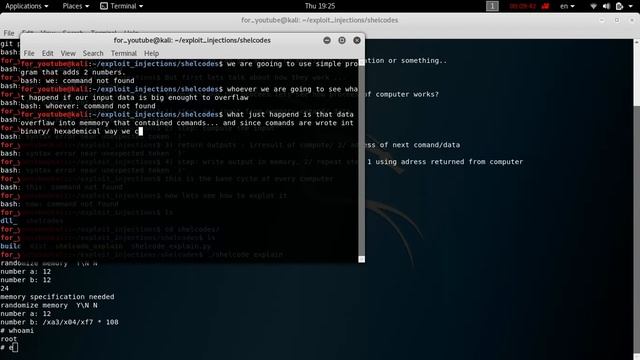
Task: Click text "bash: whoever: command not found"
Action: pyautogui.click(x=88, y=106)
